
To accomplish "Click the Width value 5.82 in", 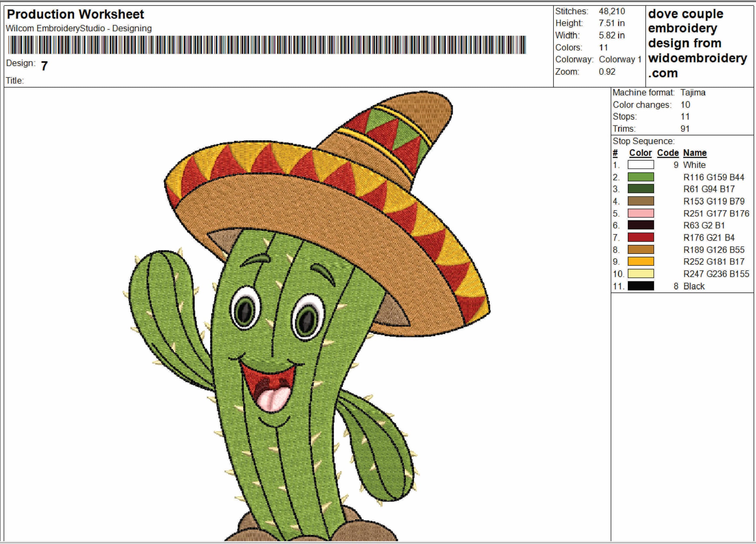I will (x=612, y=35).
